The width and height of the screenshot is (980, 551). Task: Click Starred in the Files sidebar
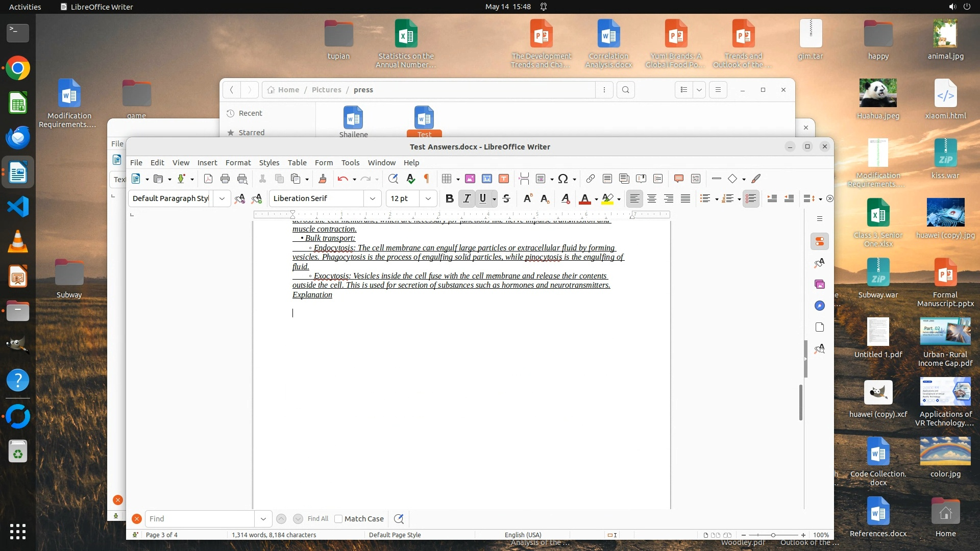point(252,133)
